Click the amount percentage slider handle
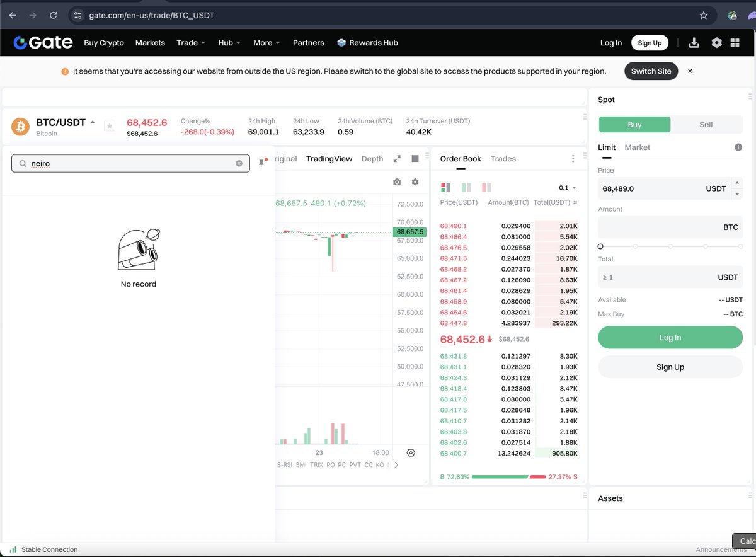The height and width of the screenshot is (557, 756). 600,246
